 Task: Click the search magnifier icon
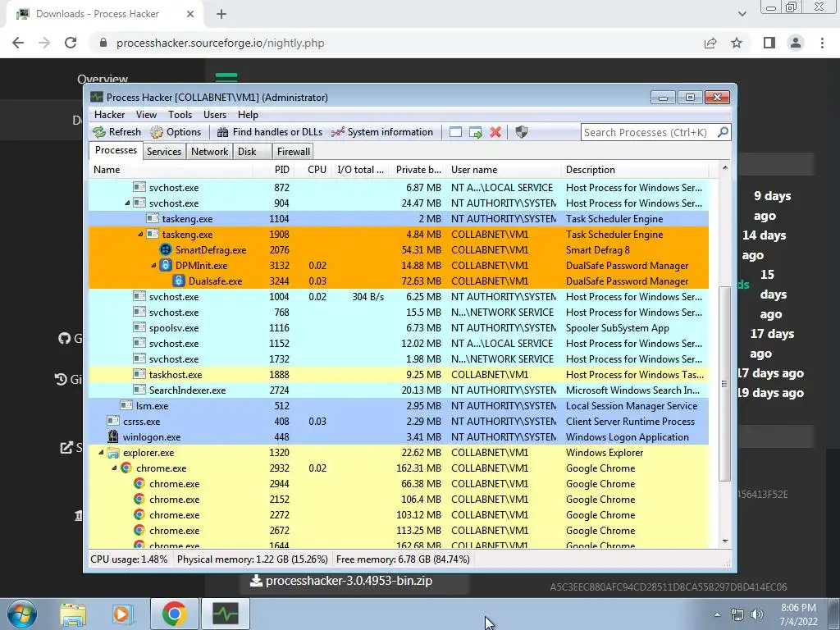click(x=722, y=132)
